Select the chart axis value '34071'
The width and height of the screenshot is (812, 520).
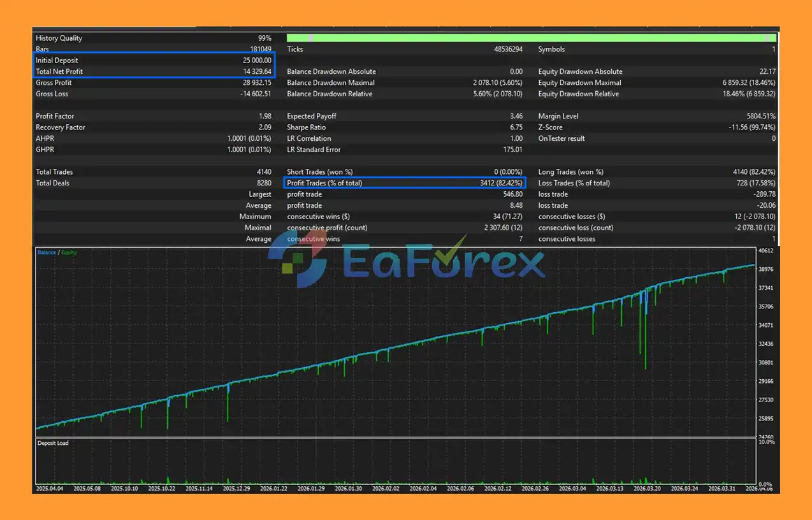pyautogui.click(x=767, y=325)
